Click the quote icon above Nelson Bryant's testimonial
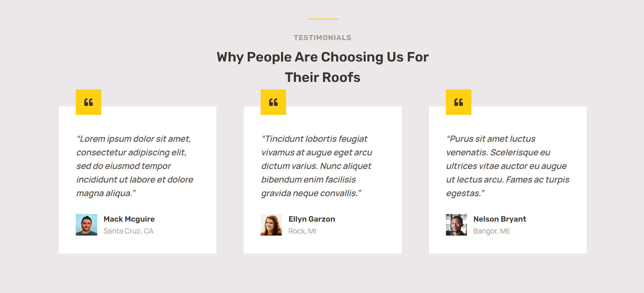 tap(458, 102)
